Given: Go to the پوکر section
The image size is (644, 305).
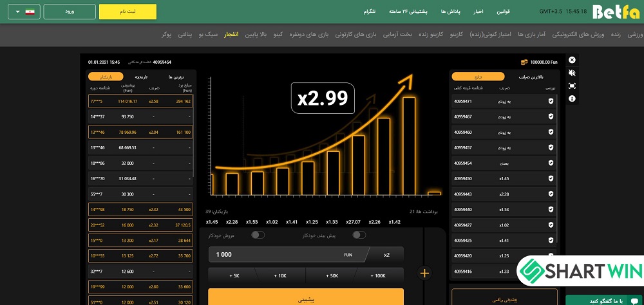Looking at the screenshot, I should 166,35.
